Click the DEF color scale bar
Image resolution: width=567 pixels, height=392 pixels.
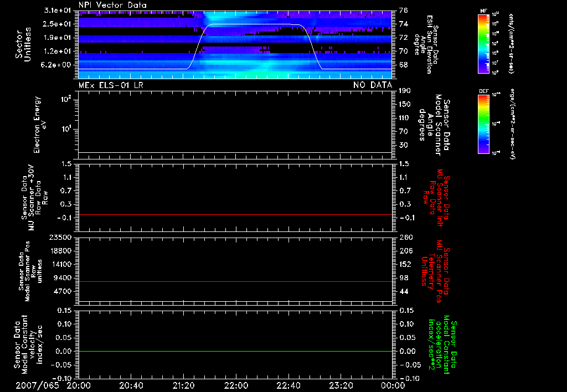483,124
